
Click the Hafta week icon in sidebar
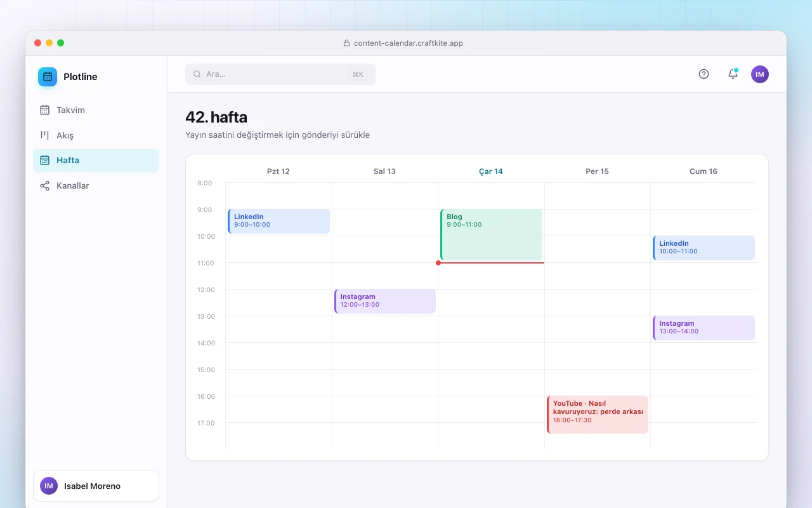click(x=44, y=161)
